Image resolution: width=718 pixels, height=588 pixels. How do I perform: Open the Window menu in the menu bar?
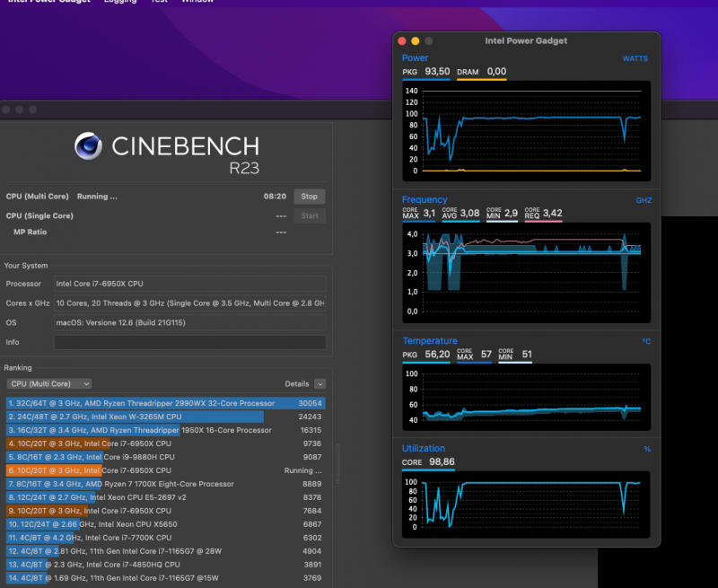click(x=197, y=2)
